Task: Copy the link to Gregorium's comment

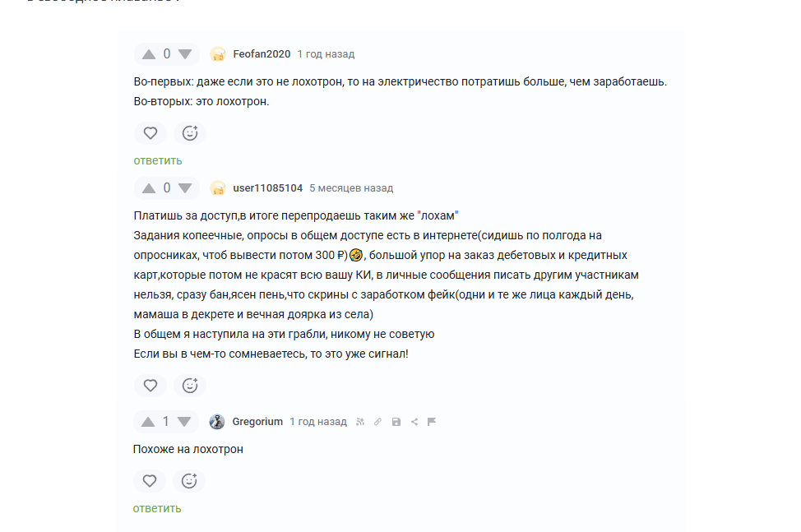Action: point(377,422)
